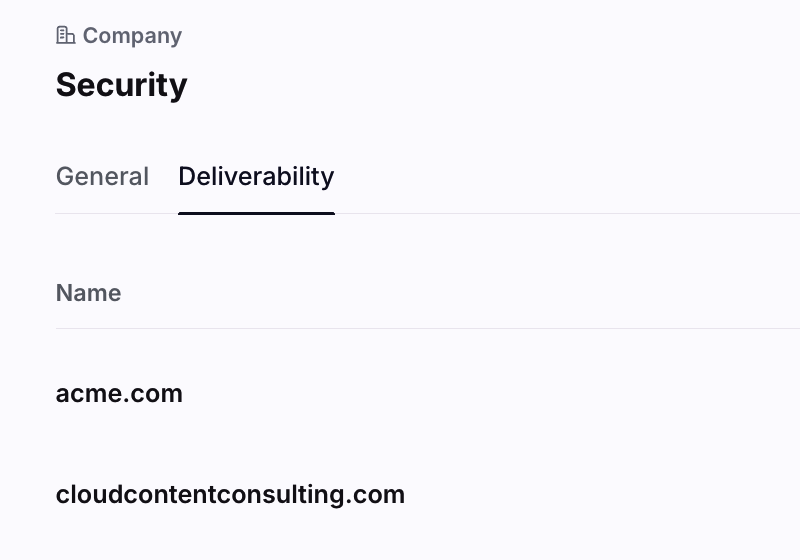
Task: Click the Security title text
Action: click(121, 85)
